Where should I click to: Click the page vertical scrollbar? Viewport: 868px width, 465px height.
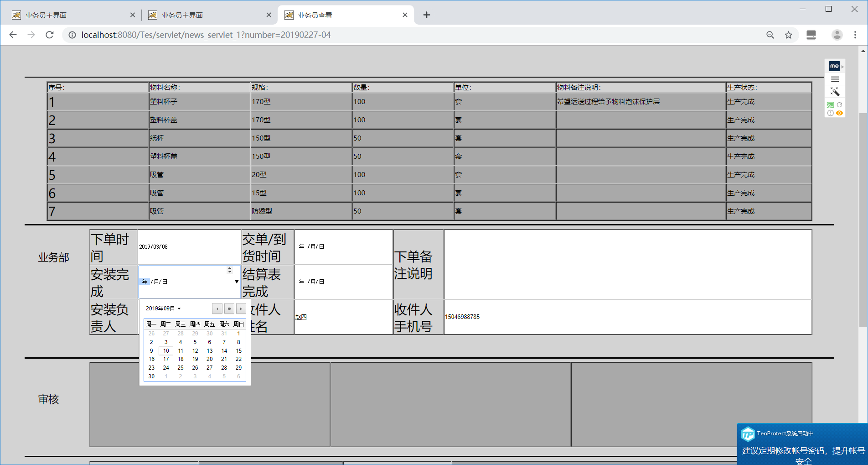[x=863, y=219]
